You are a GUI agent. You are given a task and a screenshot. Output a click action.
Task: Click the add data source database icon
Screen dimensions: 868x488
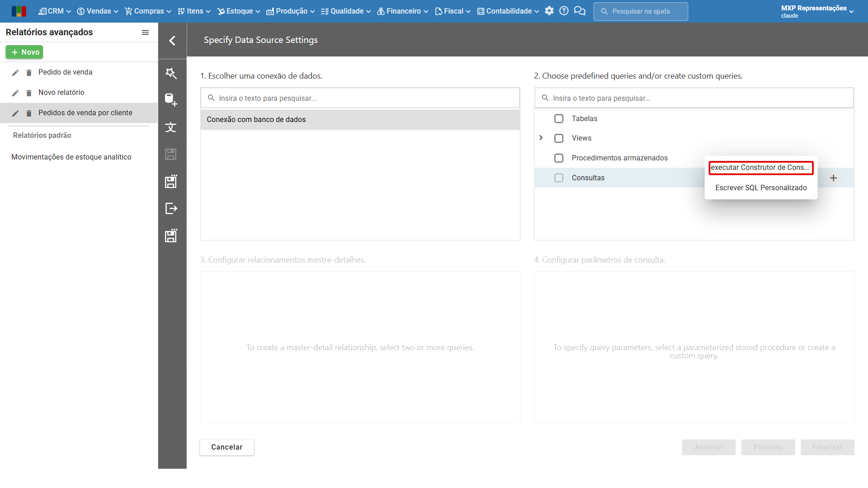coord(171,100)
